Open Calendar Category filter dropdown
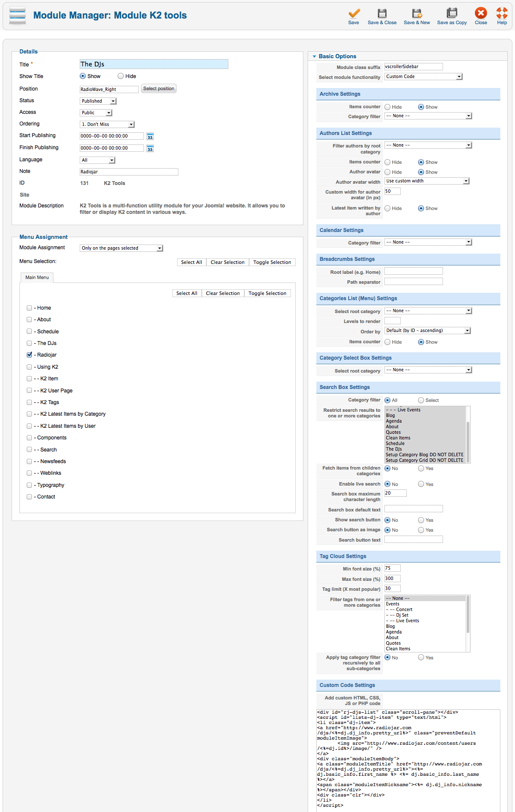This screenshot has width=515, height=812. tap(428, 242)
